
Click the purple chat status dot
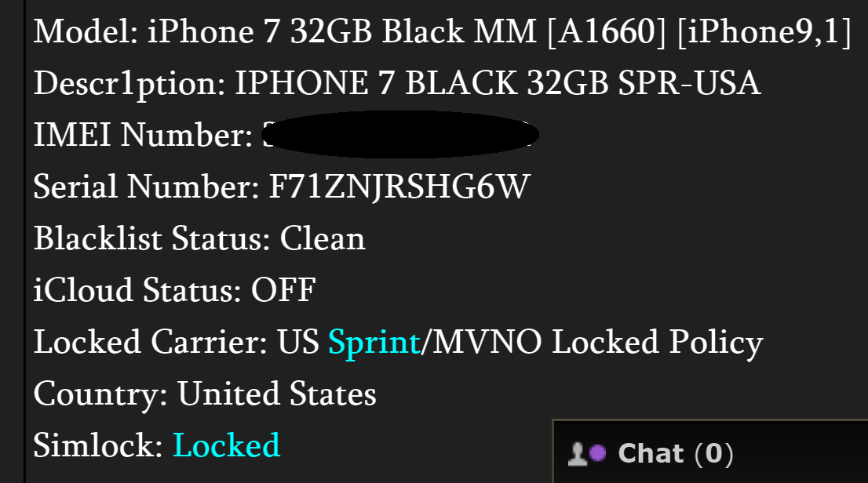[598, 452]
